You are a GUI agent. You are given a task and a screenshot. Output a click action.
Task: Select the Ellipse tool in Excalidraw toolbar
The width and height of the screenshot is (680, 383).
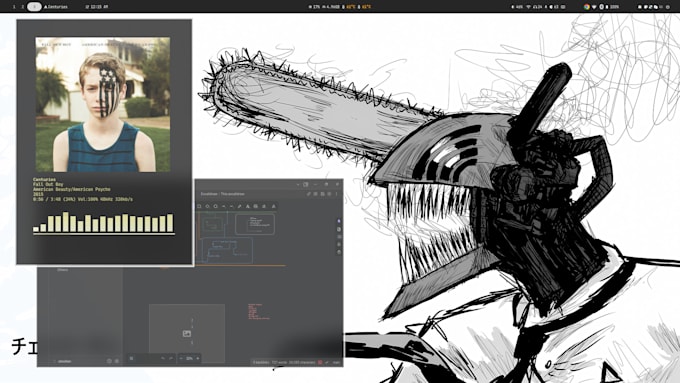pos(216,206)
